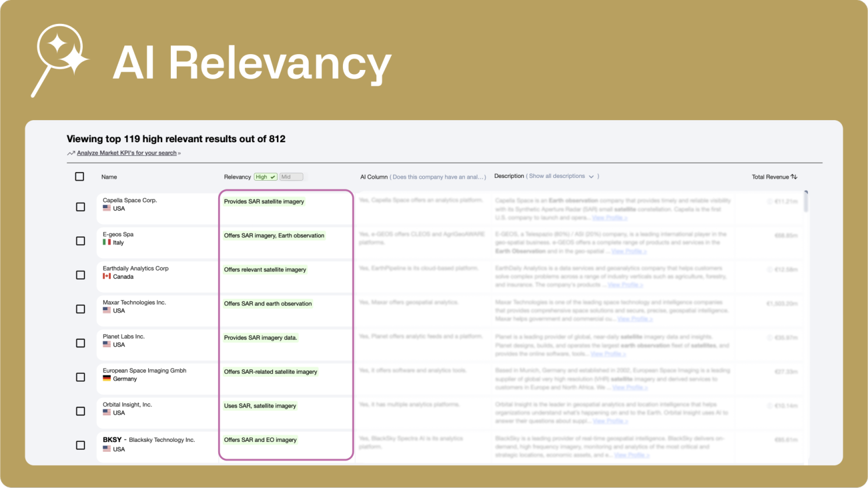Click the USA flag under Maxar Technologies
Screen dimensions: 868x488
[107, 310]
